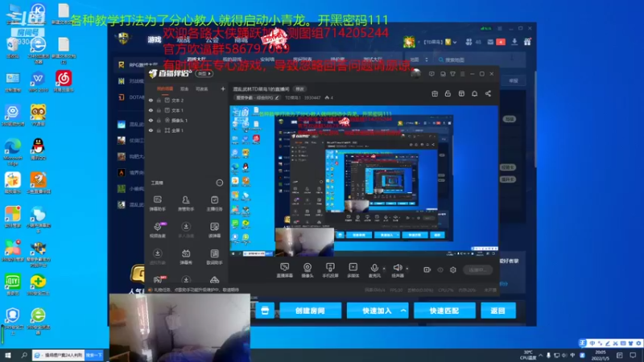The width and height of the screenshot is (644, 362).
Task: Switch to the second scene tab
Action: (184, 88)
